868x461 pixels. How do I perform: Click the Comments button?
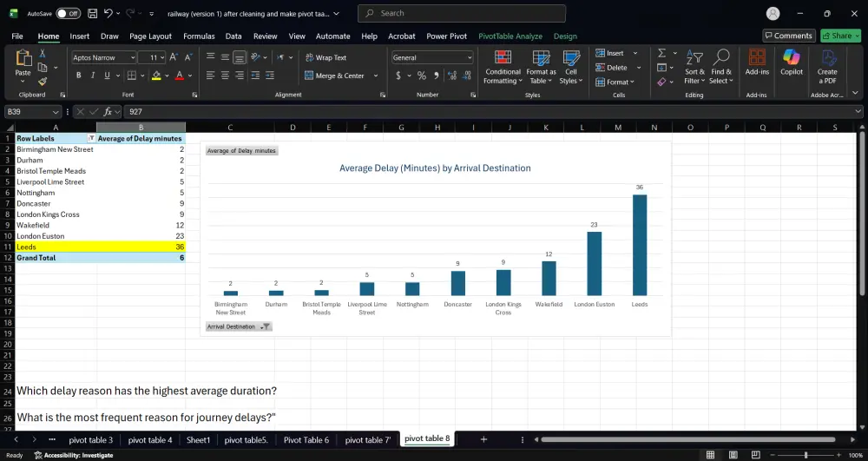[789, 36]
